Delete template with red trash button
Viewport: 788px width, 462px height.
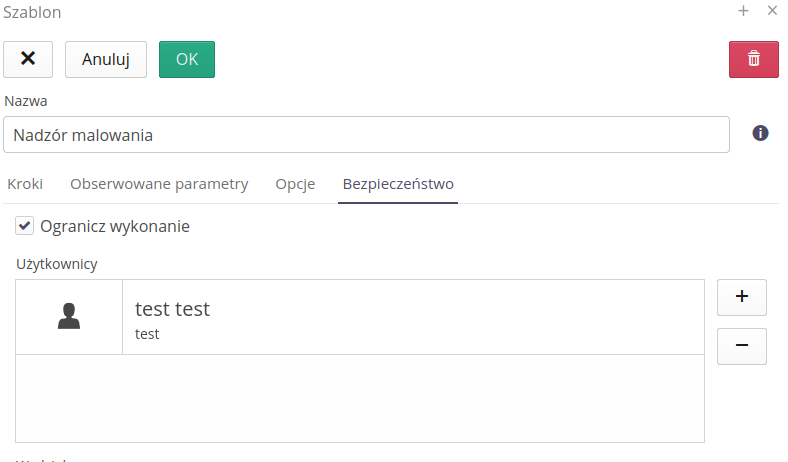pos(754,59)
